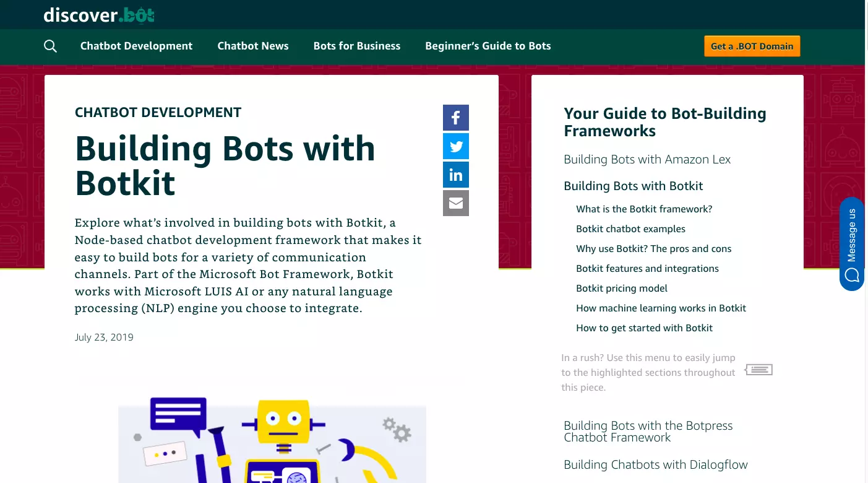This screenshot has width=868, height=483.
Task: Click the July 23, 2019 date
Action: (x=104, y=337)
